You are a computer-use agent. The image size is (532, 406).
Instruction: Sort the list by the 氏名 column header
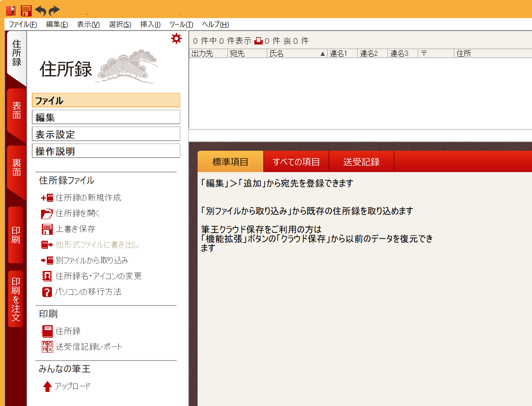coord(297,53)
